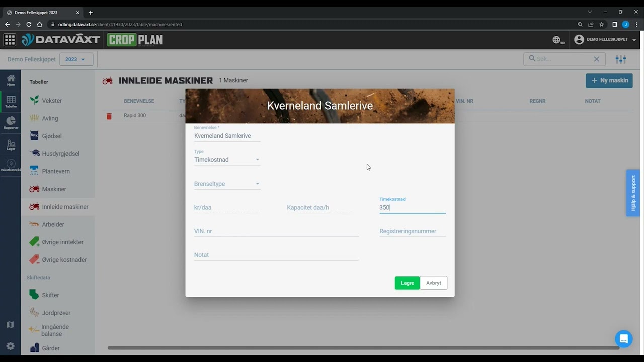This screenshot has width=644, height=362.
Task: Click the horizontal scrollbar at the bottom
Action: 363,347
